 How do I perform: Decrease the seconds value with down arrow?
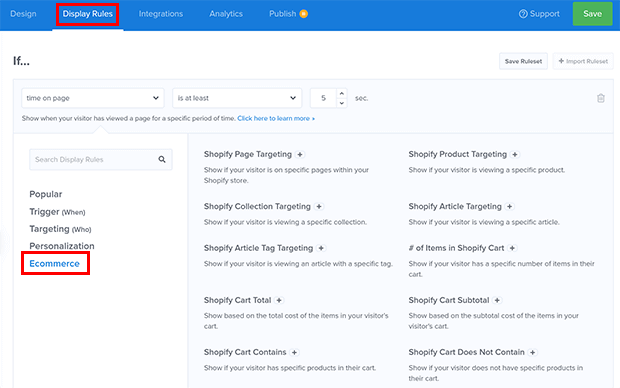[x=342, y=103]
